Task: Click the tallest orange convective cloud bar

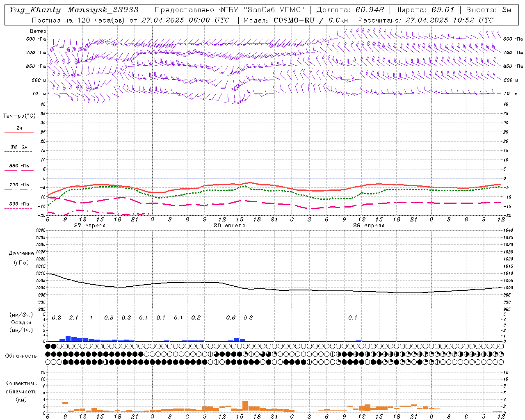Action: click(x=245, y=406)
